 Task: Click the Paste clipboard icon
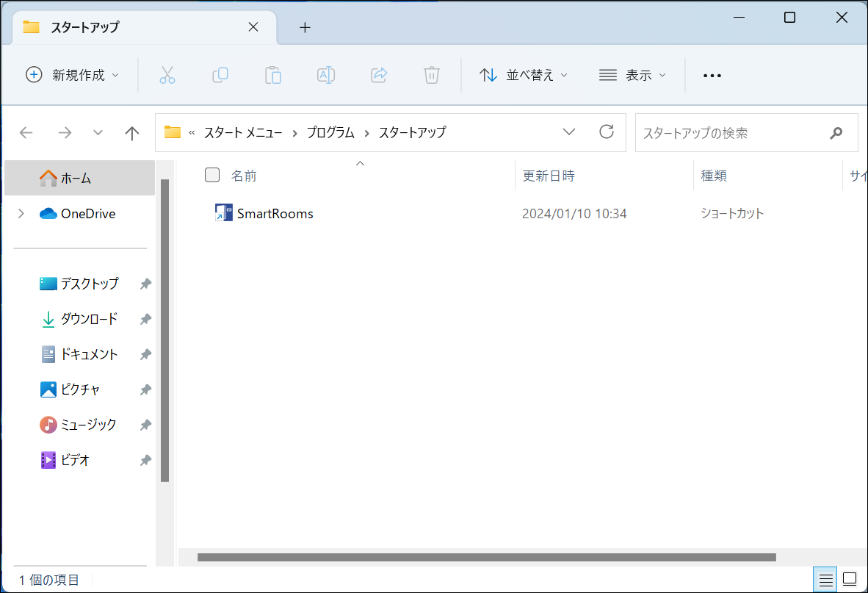tap(273, 75)
